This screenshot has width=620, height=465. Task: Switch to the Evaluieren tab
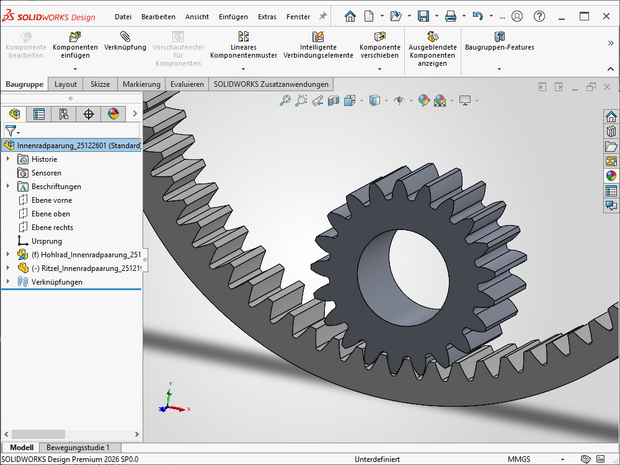point(187,84)
